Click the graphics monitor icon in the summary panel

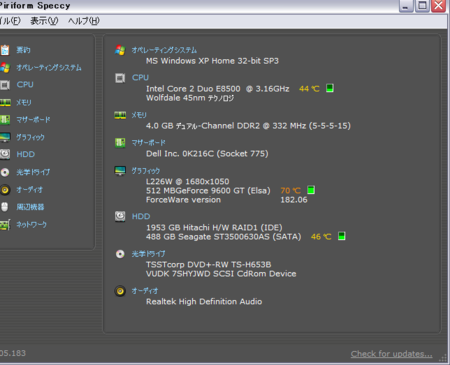coord(120,171)
